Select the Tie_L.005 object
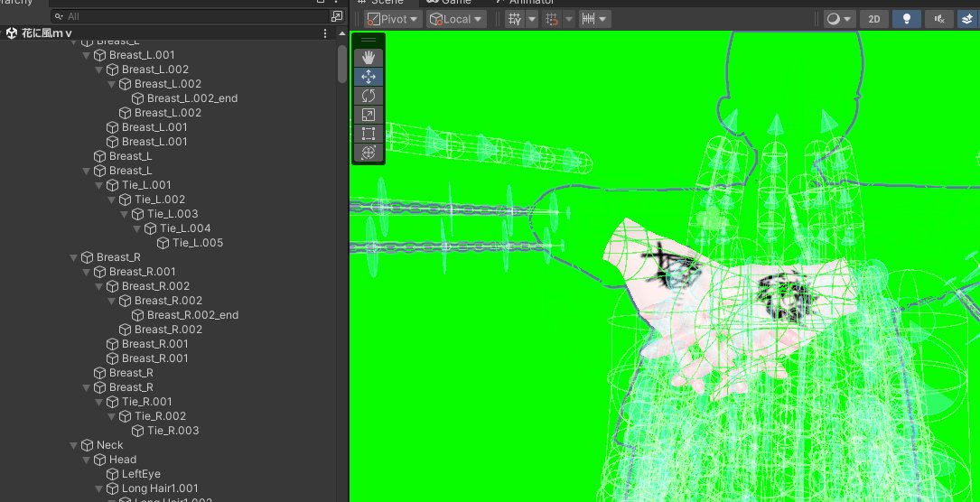The height and width of the screenshot is (502, 980). [198, 243]
